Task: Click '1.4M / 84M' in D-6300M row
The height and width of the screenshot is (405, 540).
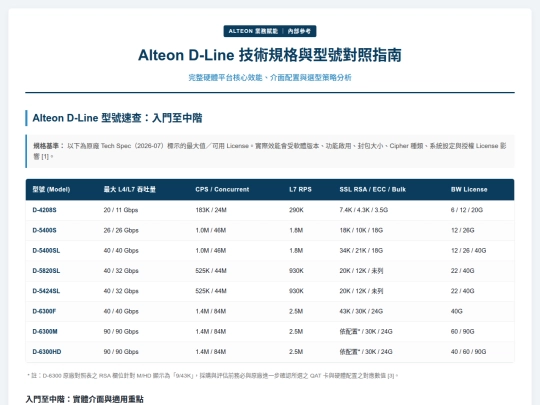Action: point(211,332)
